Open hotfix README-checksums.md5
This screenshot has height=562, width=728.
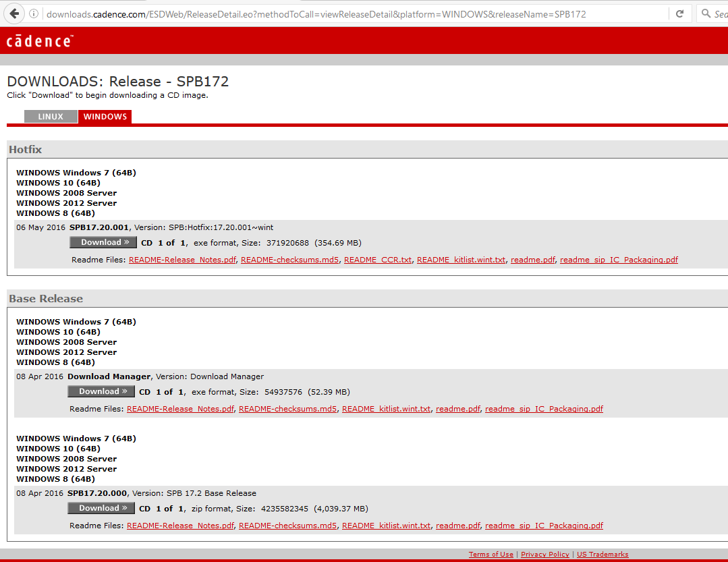[289, 260]
